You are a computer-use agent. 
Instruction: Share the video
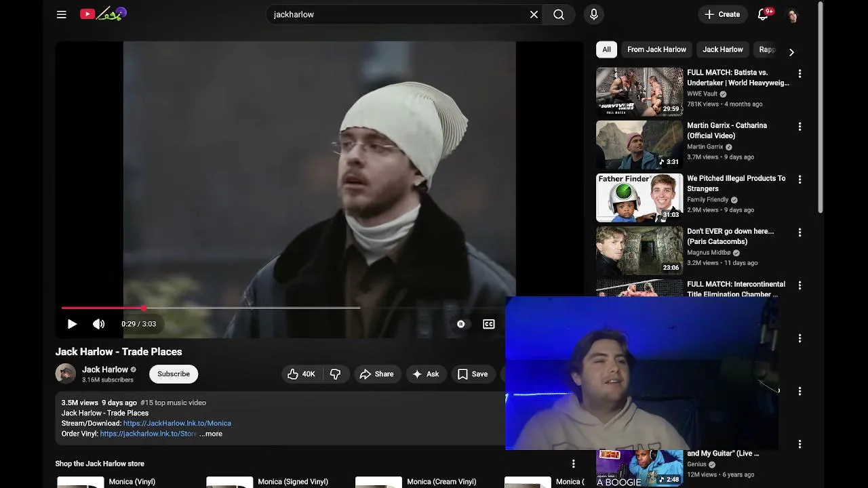[376, 374]
